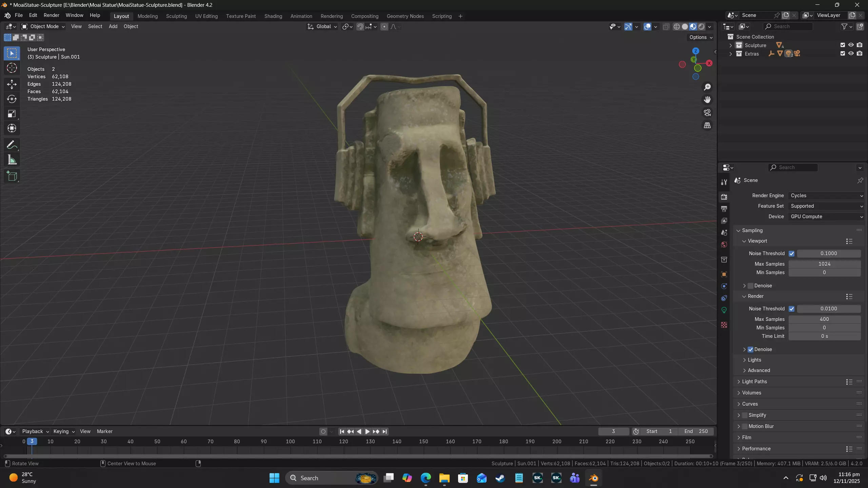Click the current frame field showing 3

point(613,431)
